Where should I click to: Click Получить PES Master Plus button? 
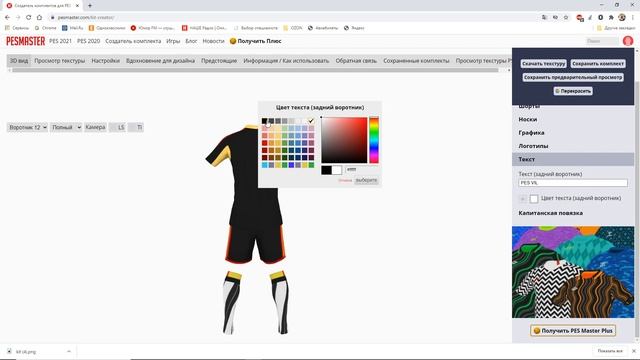pos(573,331)
